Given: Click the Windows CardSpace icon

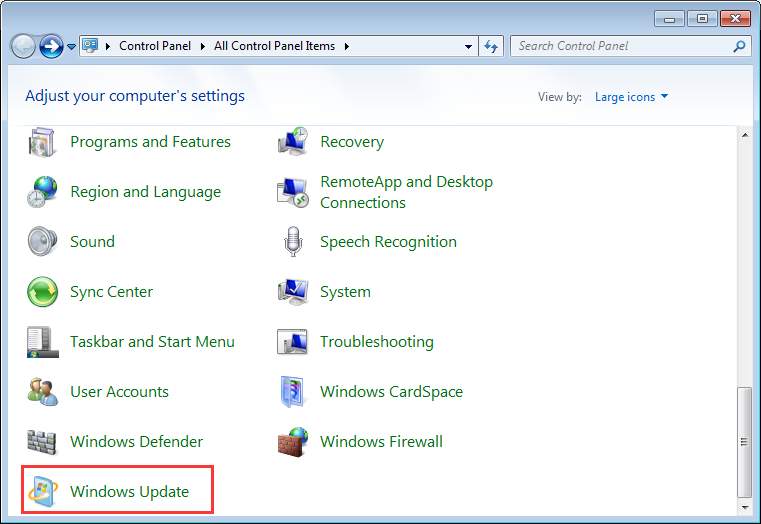Looking at the screenshot, I should point(293,392).
